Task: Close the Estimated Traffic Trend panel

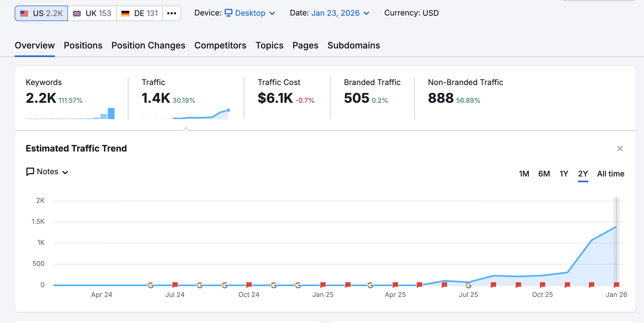Action: pos(620,148)
